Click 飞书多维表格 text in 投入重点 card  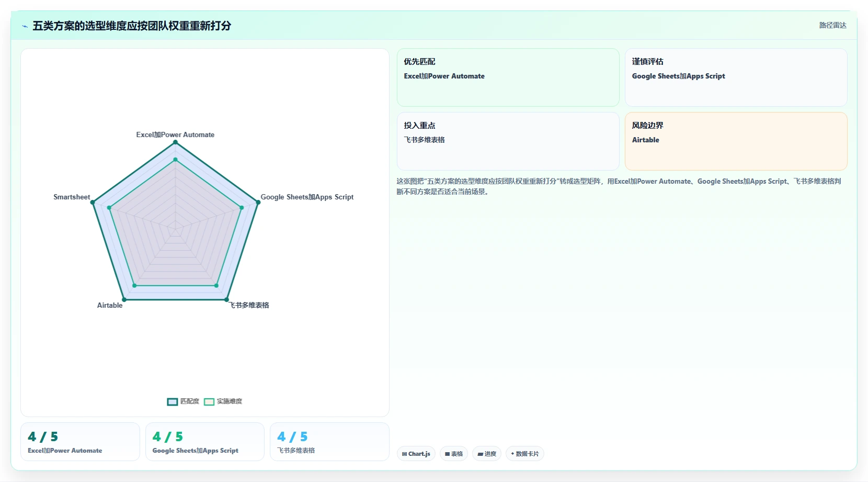[x=424, y=140]
